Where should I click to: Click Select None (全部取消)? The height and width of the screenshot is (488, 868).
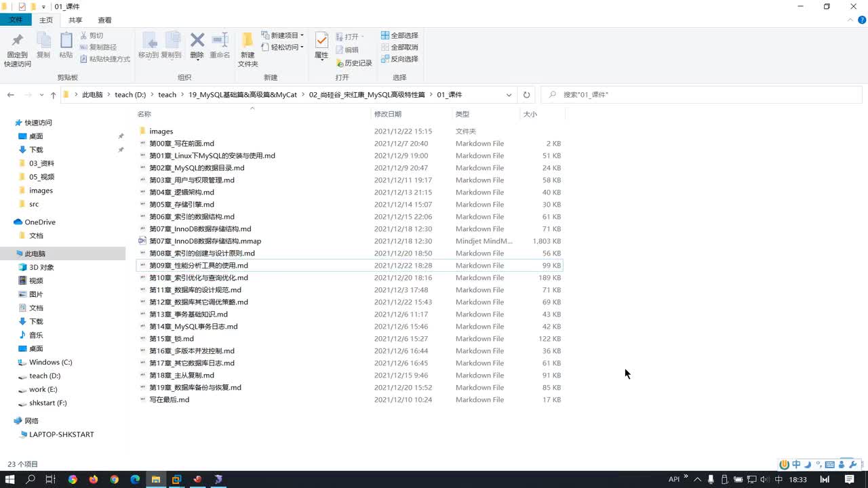(399, 47)
